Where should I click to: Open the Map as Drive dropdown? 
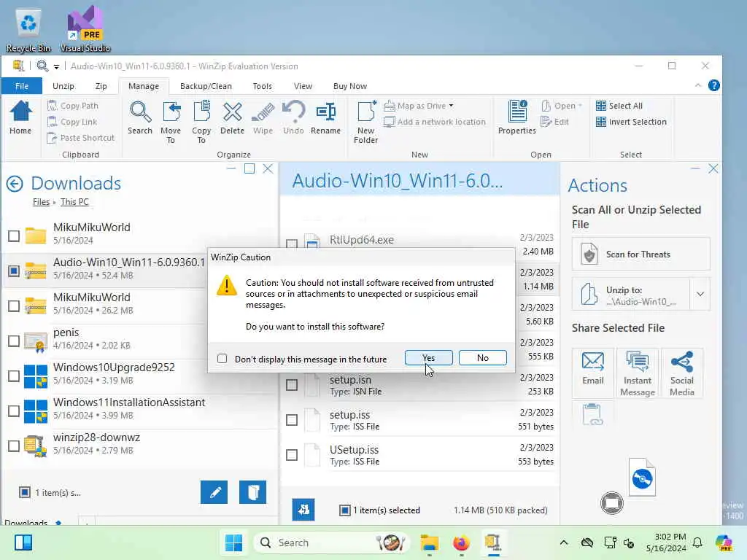[451, 106]
